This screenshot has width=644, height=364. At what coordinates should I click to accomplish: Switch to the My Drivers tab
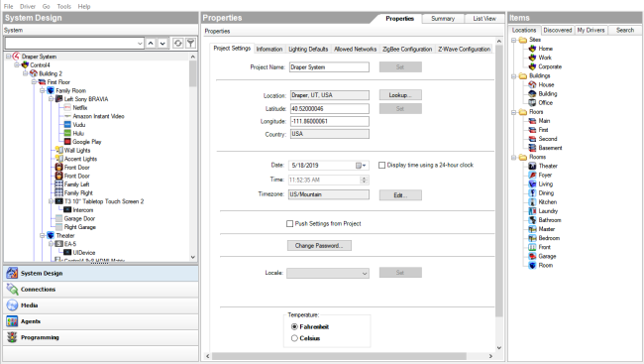[x=590, y=30]
